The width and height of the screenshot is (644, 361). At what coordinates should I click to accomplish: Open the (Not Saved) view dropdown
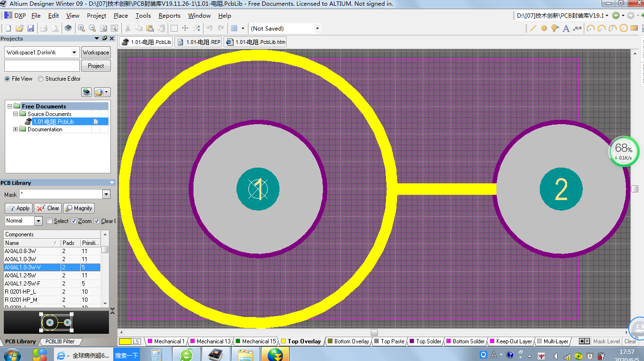tap(317, 29)
